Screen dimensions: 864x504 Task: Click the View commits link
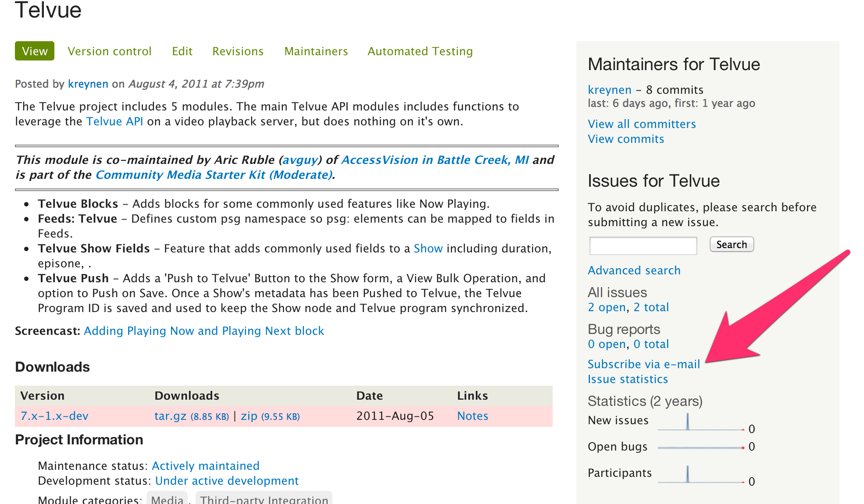coord(626,139)
